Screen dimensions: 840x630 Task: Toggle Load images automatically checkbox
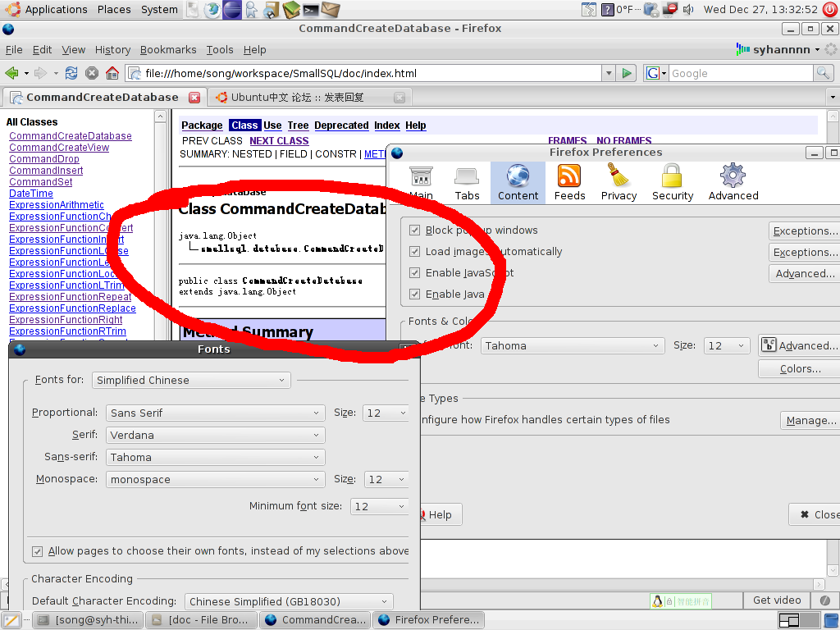point(414,252)
